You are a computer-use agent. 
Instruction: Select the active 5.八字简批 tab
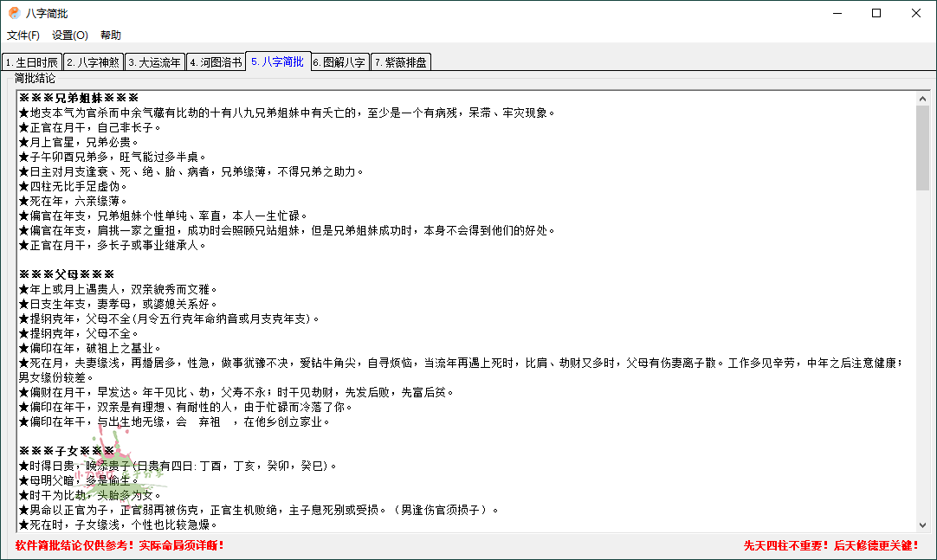[280, 62]
